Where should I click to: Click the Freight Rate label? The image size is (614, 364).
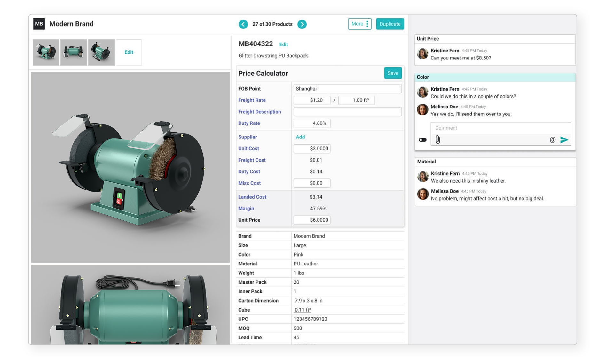(252, 100)
